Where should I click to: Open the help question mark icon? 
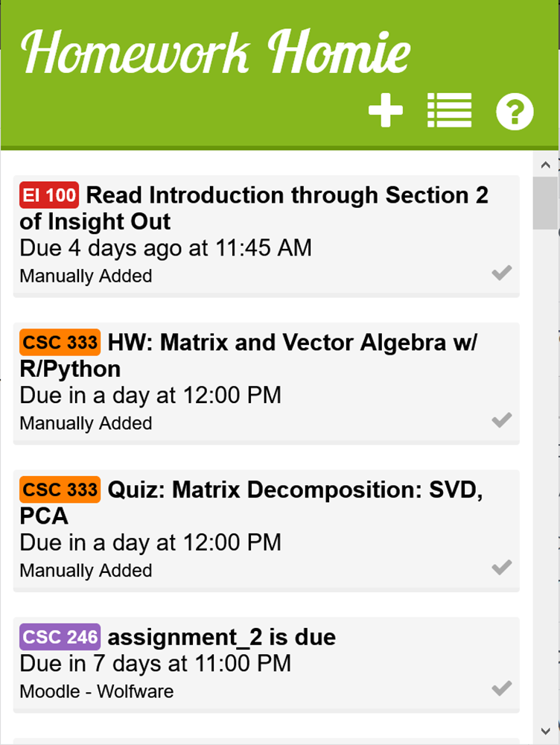[x=515, y=111]
